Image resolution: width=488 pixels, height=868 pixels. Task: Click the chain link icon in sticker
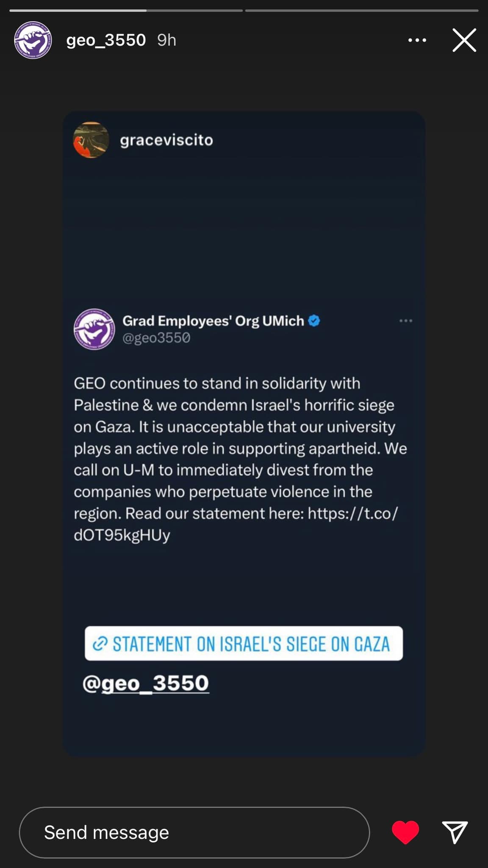[100, 643]
